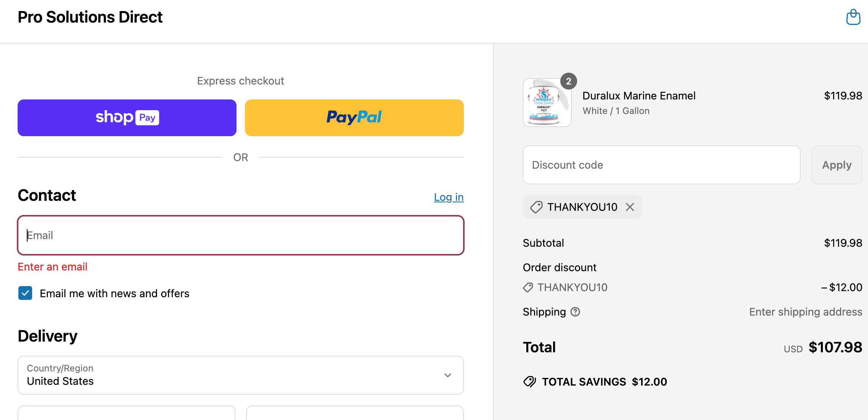Click the Log in link

(449, 197)
